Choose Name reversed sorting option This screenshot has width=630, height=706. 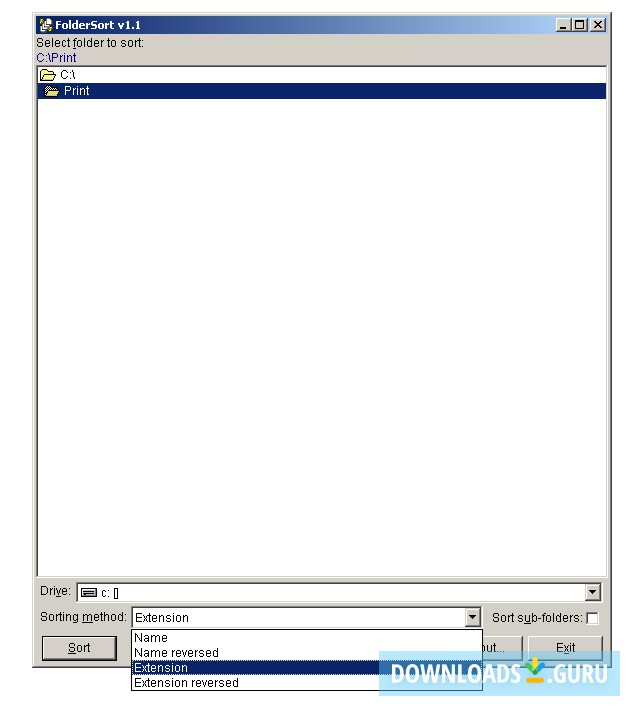(307, 653)
